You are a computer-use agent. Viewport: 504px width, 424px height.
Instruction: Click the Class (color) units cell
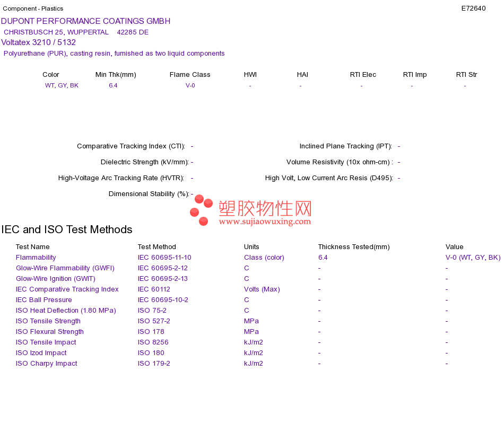(x=264, y=258)
